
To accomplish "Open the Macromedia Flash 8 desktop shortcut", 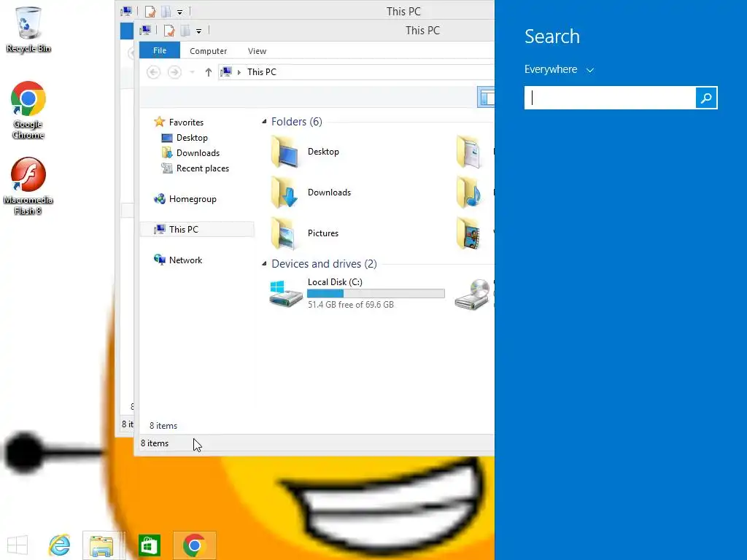I will [28, 186].
